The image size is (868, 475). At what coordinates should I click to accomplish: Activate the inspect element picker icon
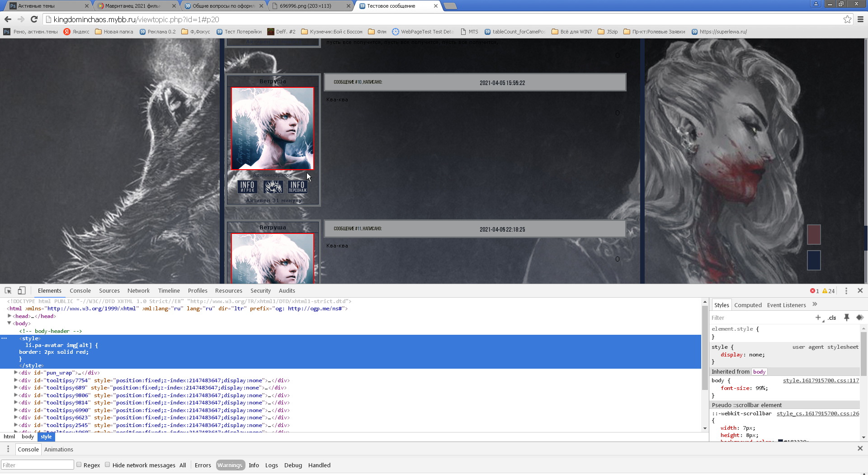click(8, 290)
